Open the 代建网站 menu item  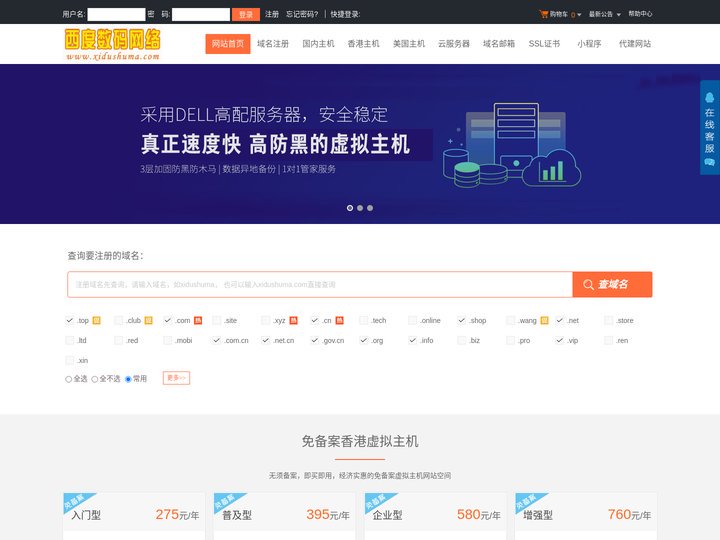635,44
